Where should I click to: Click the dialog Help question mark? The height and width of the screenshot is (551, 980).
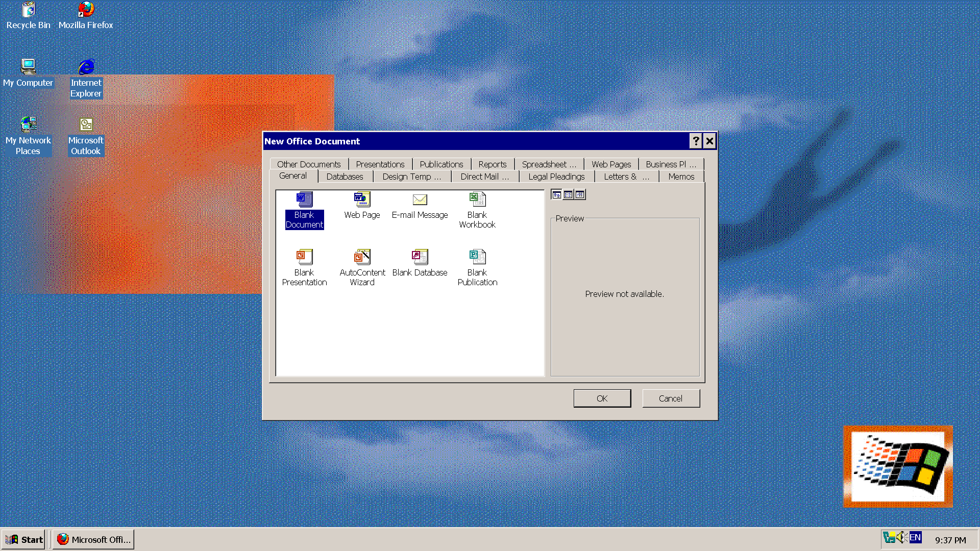coord(695,141)
